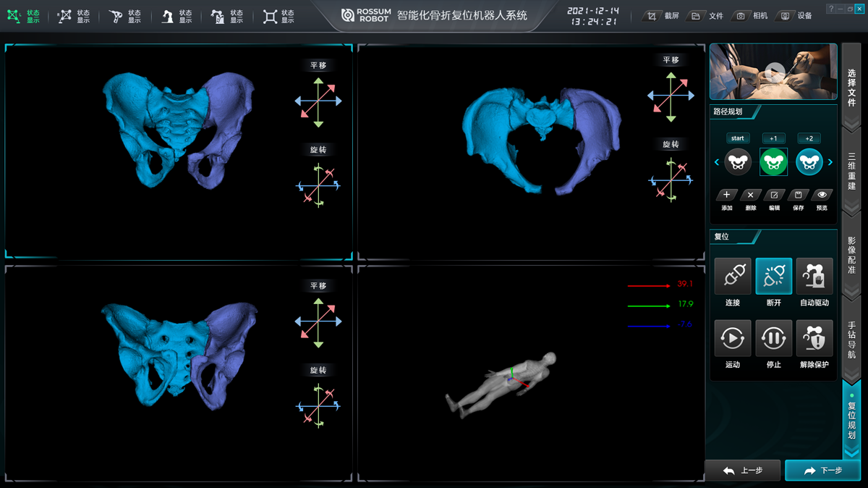The width and height of the screenshot is (868, 488).
Task: Play the surgery video thumbnail
Action: coord(774,72)
